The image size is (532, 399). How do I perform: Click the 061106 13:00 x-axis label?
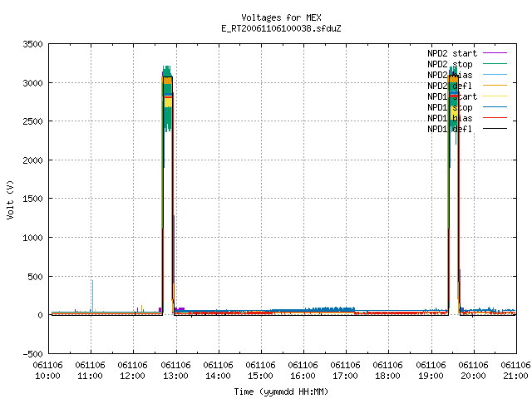(175, 371)
